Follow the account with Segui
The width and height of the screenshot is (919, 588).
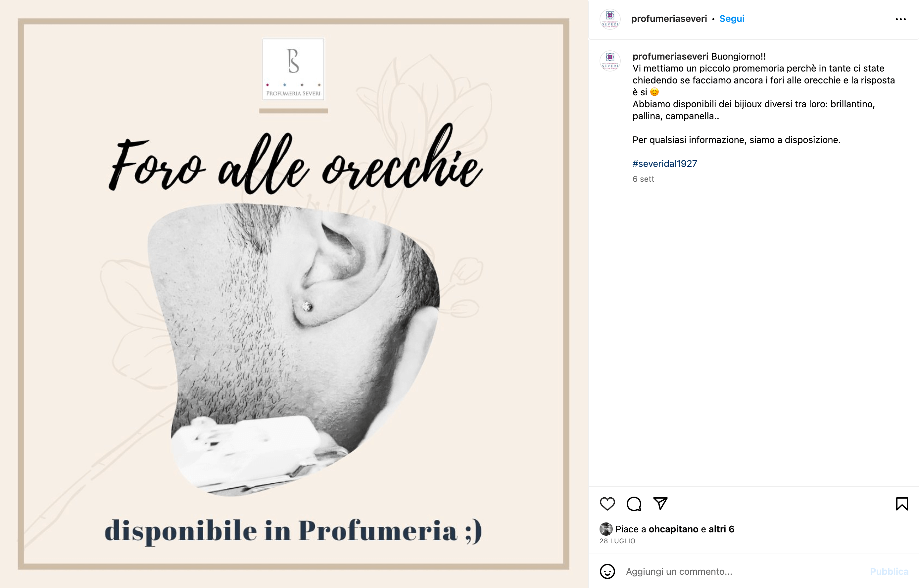tap(732, 19)
